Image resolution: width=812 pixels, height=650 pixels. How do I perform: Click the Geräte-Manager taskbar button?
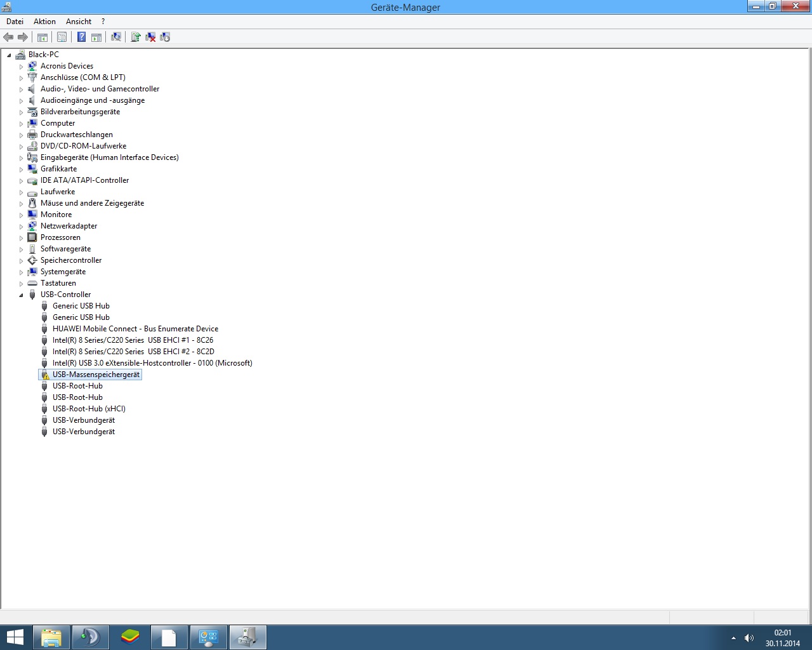247,637
